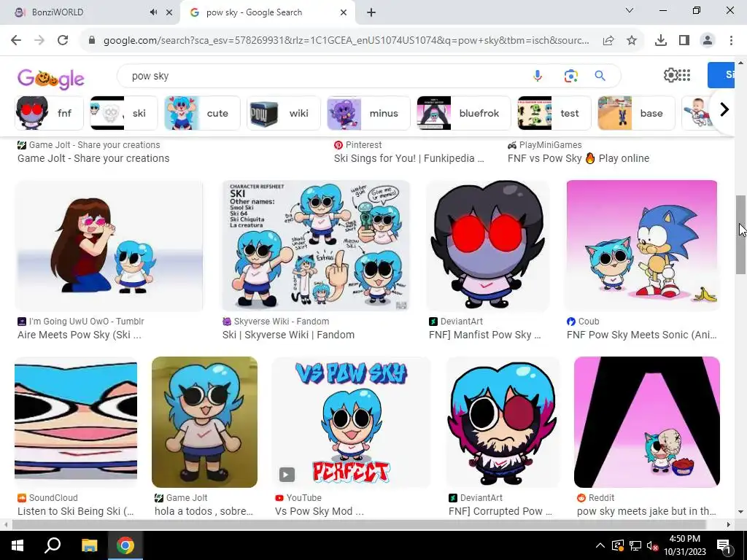This screenshot has width=747, height=560.
Task: Open Pow Sky Meets Sonic thumbnail
Action: pos(642,246)
